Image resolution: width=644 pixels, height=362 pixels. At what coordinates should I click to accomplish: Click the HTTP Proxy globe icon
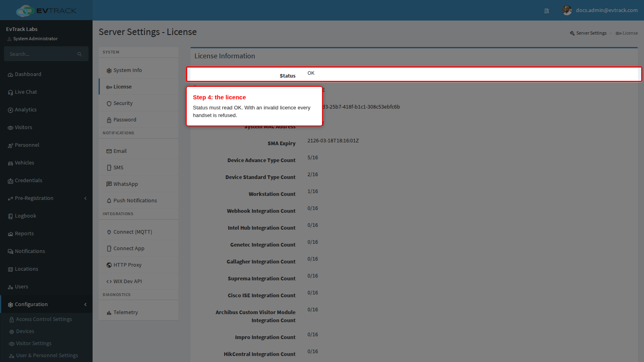(x=109, y=265)
